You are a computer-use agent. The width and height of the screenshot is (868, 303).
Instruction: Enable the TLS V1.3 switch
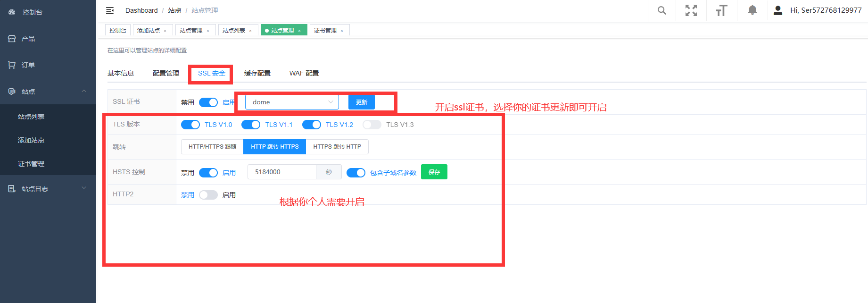[372, 125]
